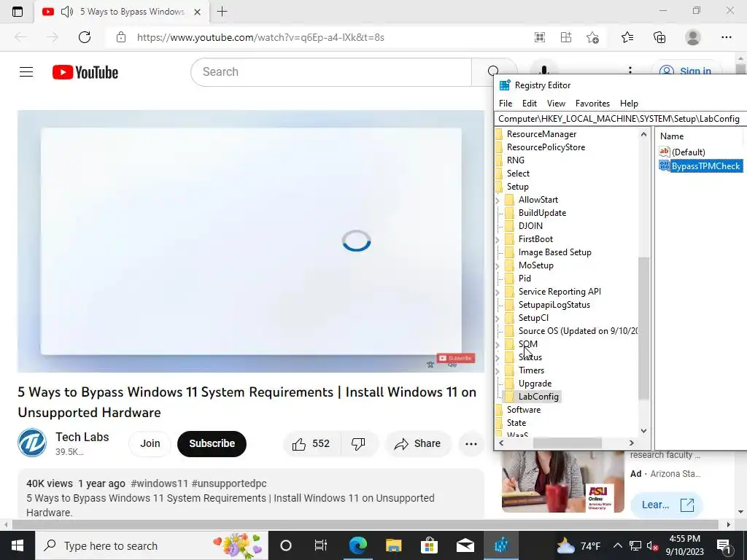
Task: Expand the Timers registry key
Action: coord(498,370)
